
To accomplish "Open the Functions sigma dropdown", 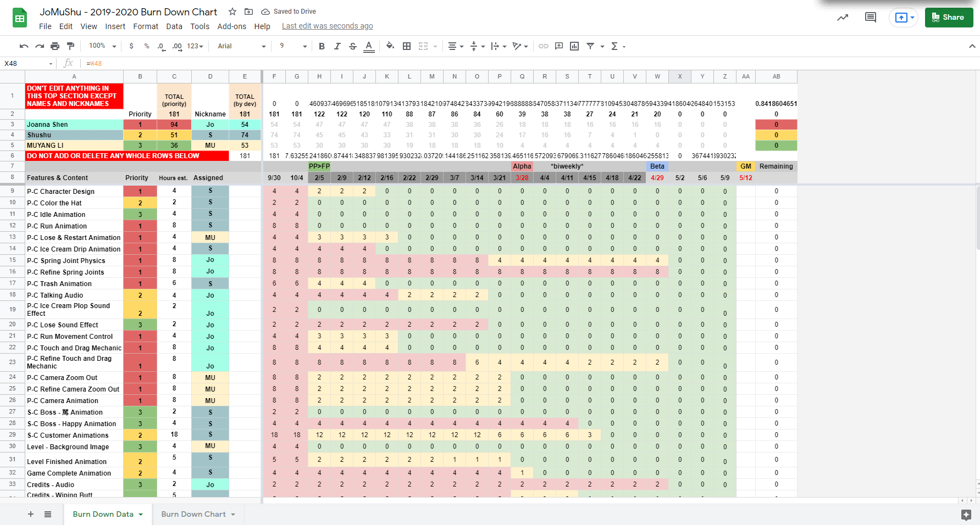I will (x=618, y=46).
